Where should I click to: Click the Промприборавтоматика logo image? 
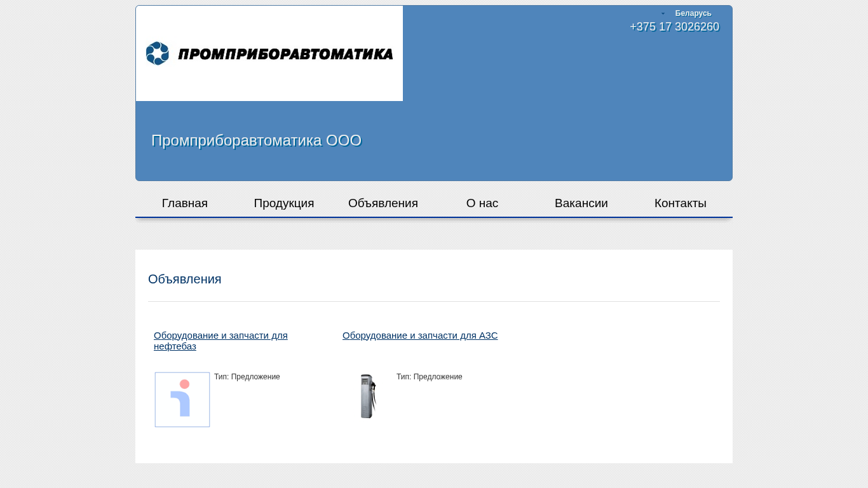pos(269,53)
